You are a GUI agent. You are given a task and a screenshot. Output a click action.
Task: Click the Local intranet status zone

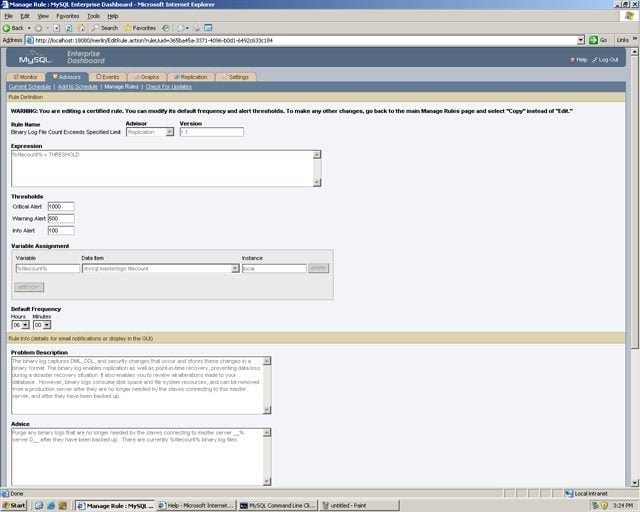click(587, 494)
